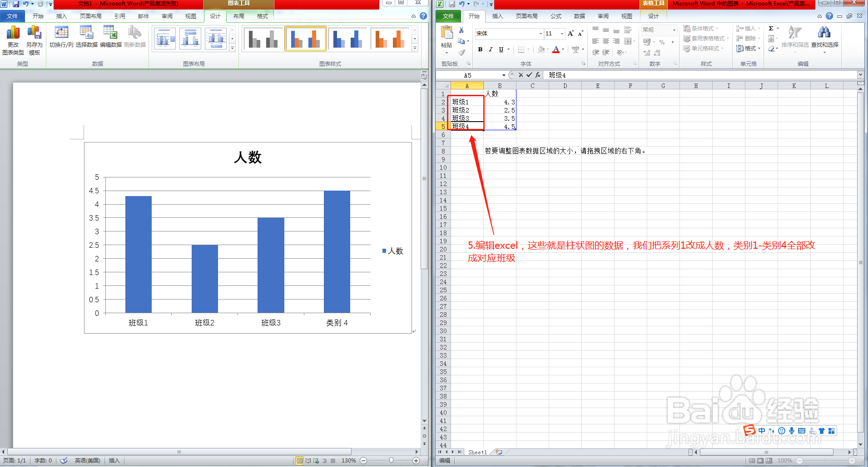Switch to the 插入 tab in Excel
Screen dimensions: 868x467
[497, 16]
